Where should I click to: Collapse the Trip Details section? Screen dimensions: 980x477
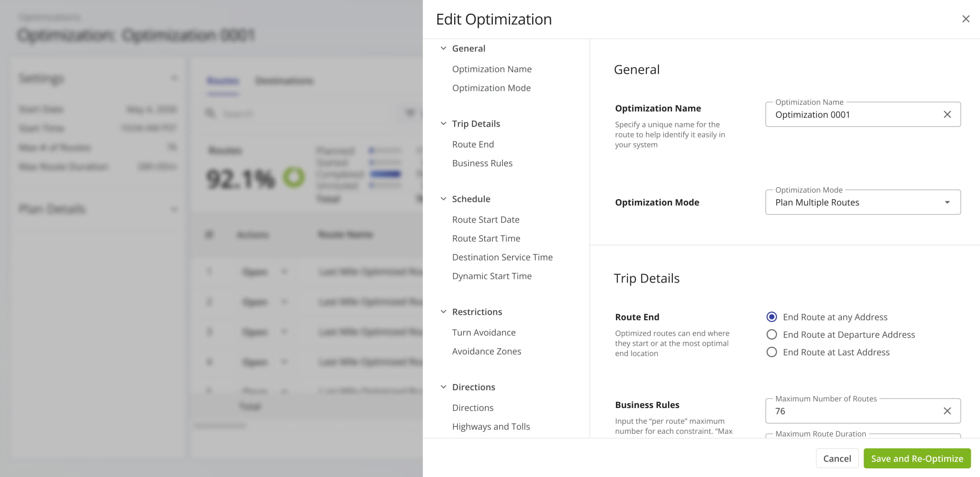click(443, 123)
